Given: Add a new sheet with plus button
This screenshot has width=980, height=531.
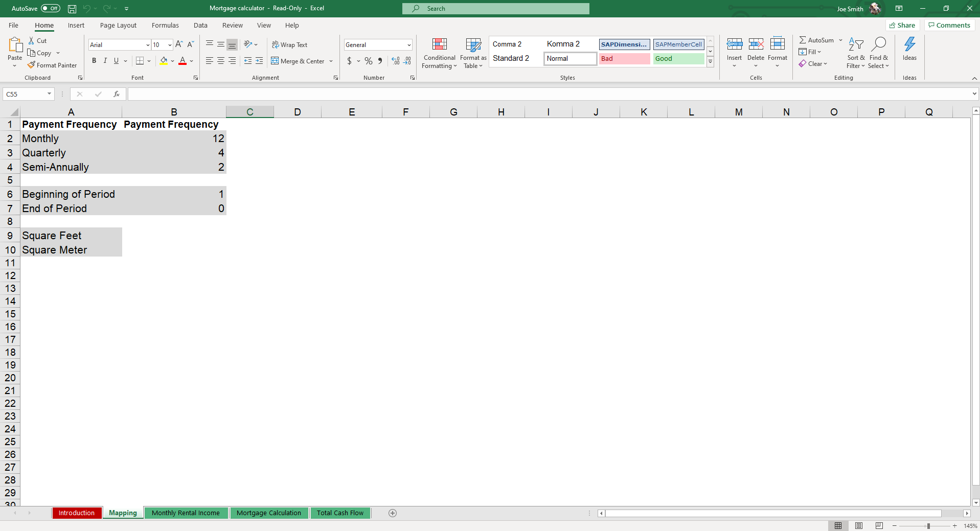Looking at the screenshot, I should tap(393, 513).
